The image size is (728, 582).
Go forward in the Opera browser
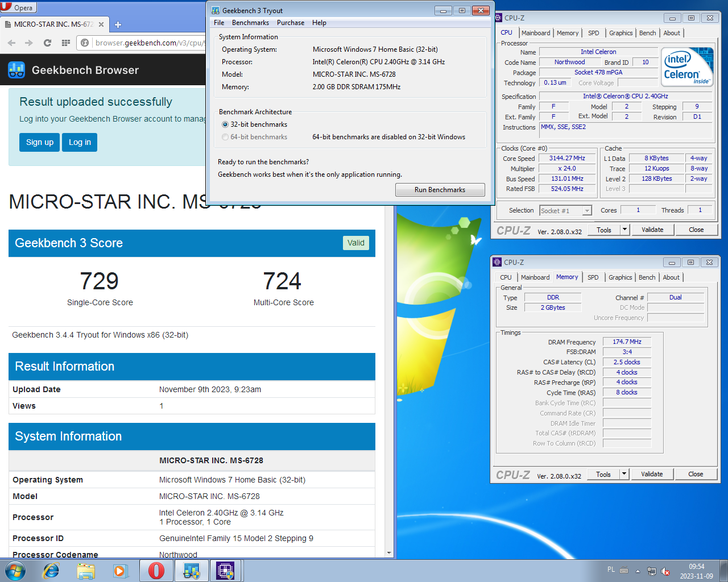click(x=29, y=43)
